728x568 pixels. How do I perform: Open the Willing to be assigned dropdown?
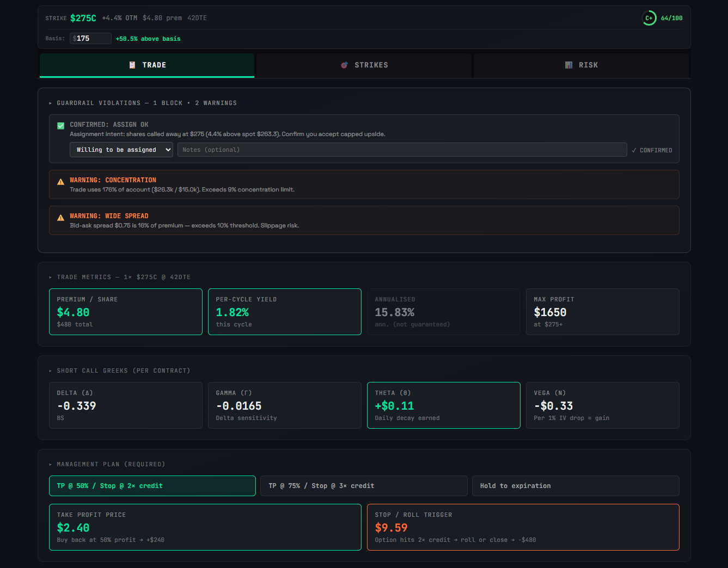[x=121, y=150]
